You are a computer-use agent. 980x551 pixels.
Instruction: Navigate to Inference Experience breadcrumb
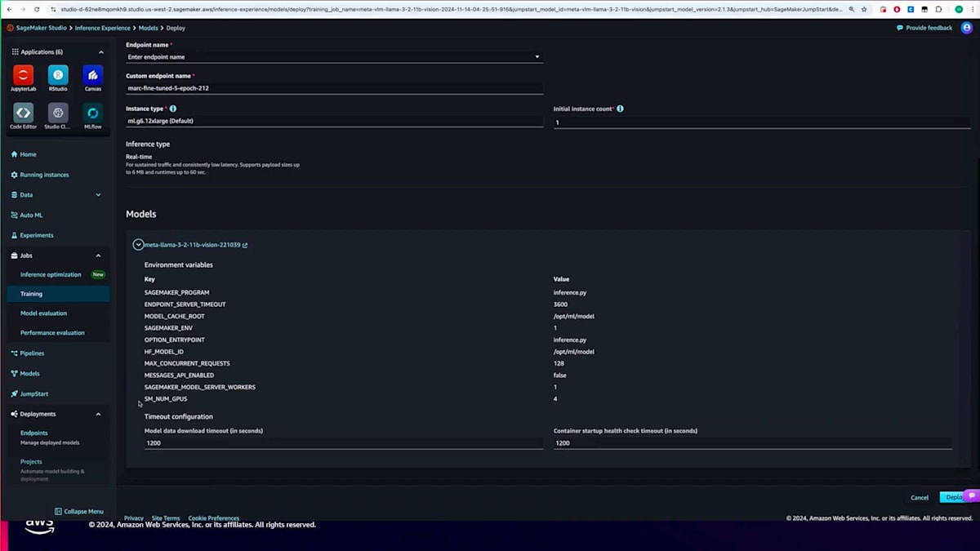coord(101,28)
